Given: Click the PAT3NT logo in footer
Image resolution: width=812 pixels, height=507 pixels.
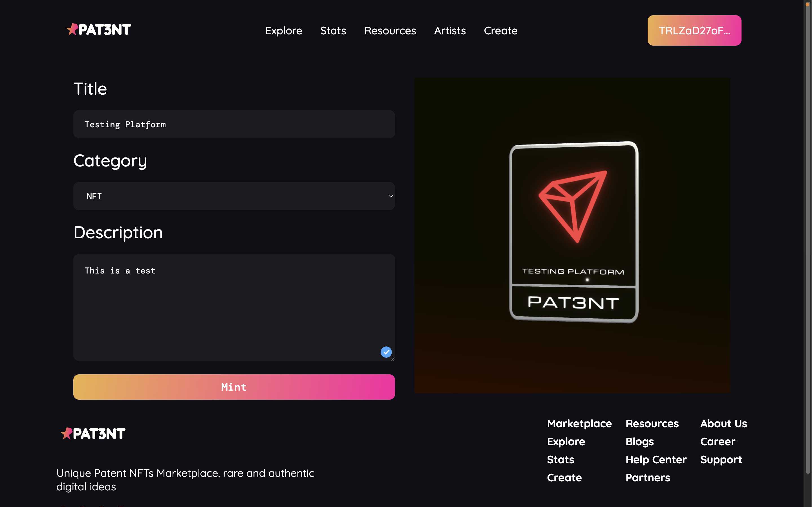Looking at the screenshot, I should click(x=93, y=433).
